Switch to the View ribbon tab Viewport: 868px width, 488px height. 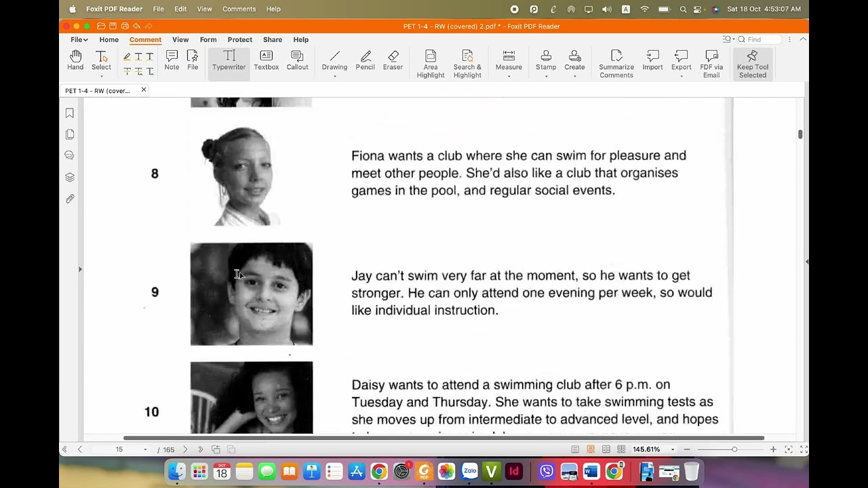(x=180, y=39)
